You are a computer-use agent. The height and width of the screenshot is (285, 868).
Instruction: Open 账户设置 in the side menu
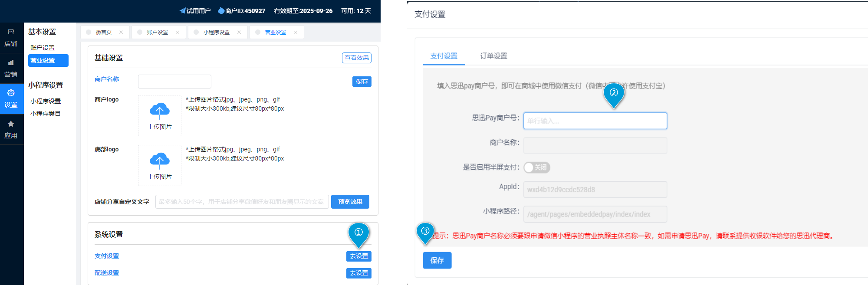[43, 48]
